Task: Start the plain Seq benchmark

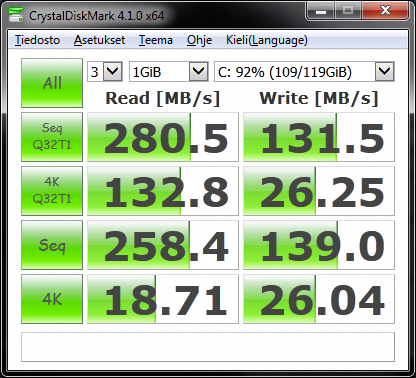Action: [52, 245]
